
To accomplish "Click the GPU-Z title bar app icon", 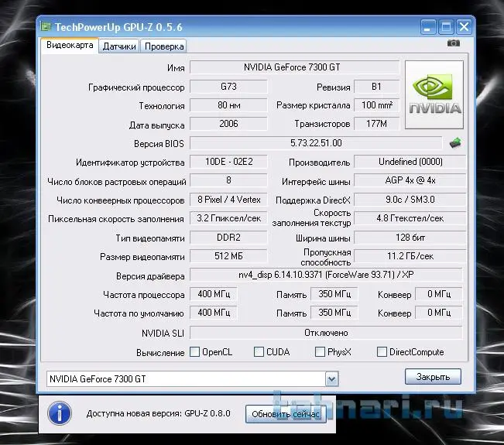I will point(46,26).
